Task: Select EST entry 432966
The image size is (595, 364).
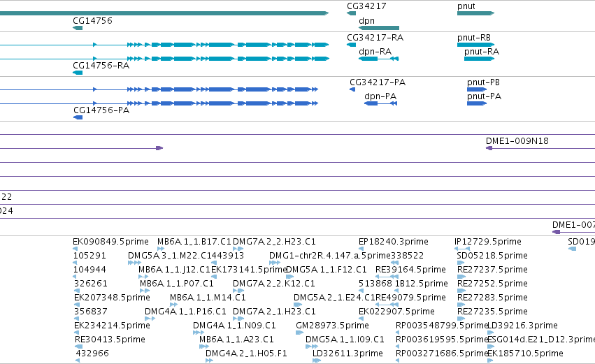Action: click(92, 354)
